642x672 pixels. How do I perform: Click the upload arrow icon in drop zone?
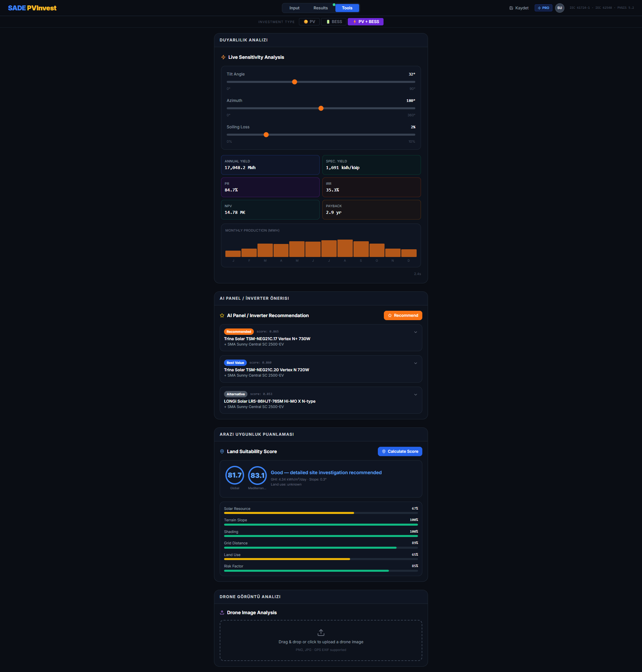[321, 632]
